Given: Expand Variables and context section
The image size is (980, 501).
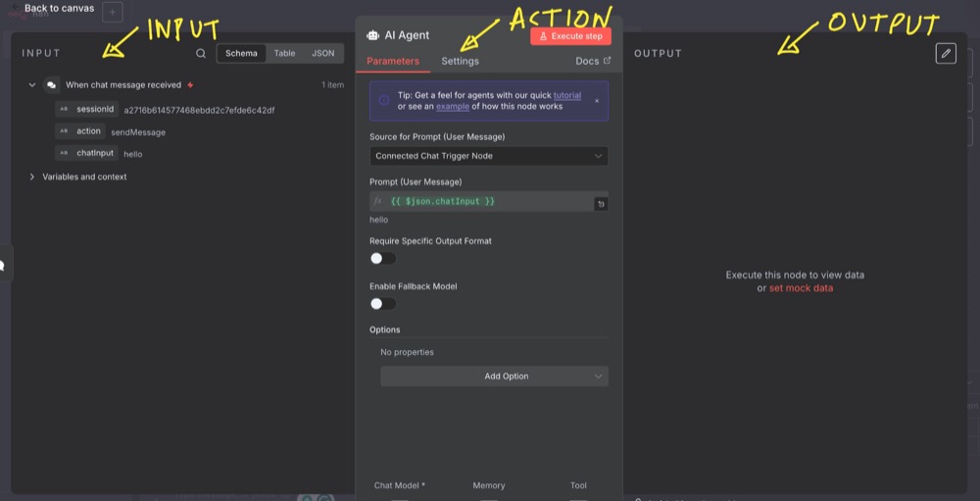Looking at the screenshot, I should point(32,177).
